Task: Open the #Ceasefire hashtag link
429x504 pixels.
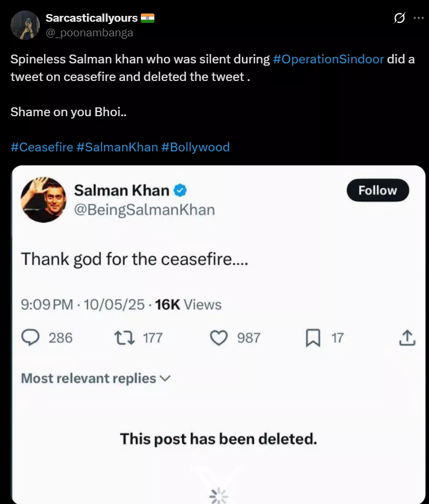Action: point(41,147)
